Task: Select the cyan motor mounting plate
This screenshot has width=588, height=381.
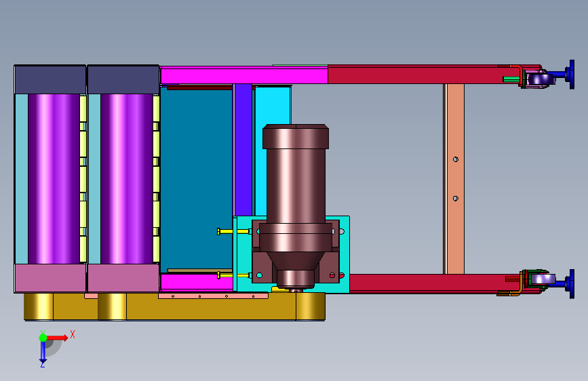Action: [243, 255]
